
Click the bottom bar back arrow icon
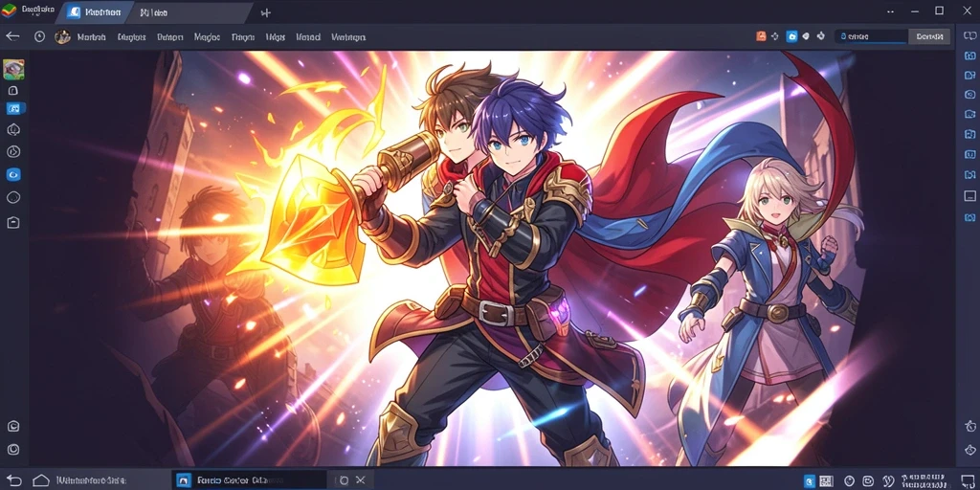click(13, 480)
